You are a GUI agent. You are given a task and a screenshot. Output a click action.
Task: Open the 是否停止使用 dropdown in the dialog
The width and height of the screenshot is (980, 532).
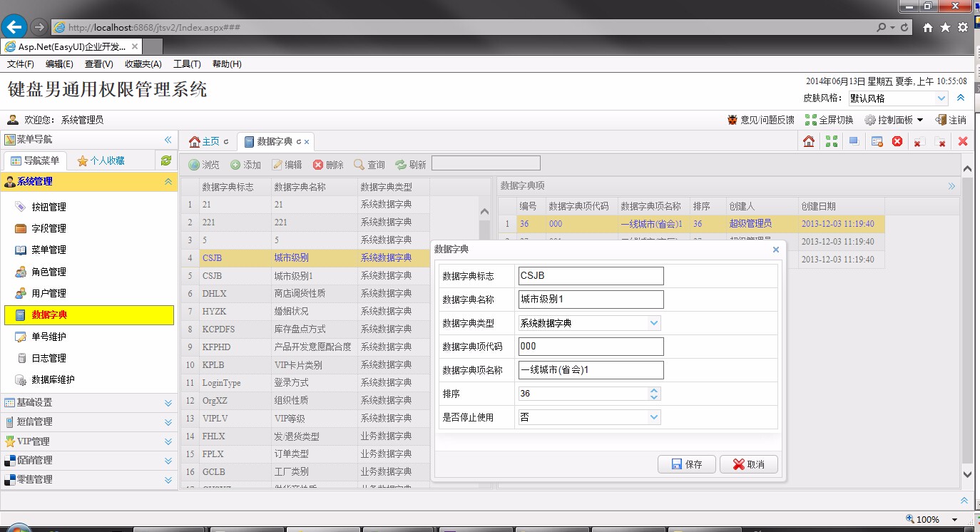tap(654, 416)
